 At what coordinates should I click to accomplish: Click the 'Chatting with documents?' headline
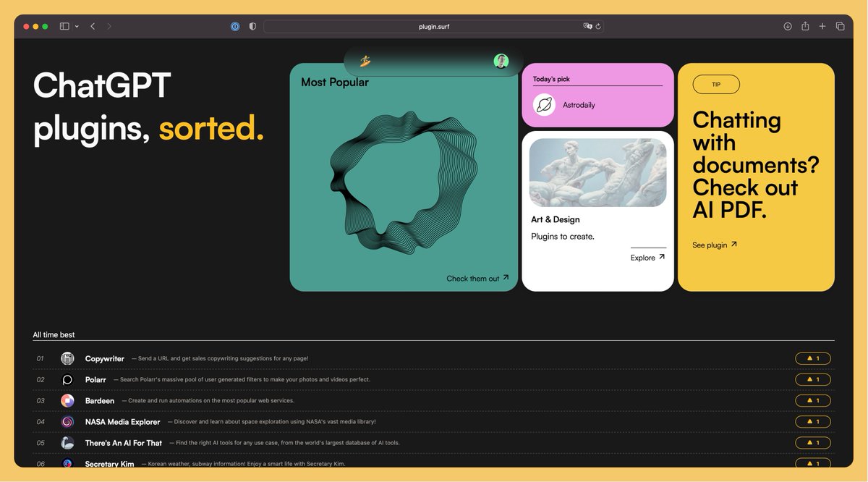click(x=756, y=165)
